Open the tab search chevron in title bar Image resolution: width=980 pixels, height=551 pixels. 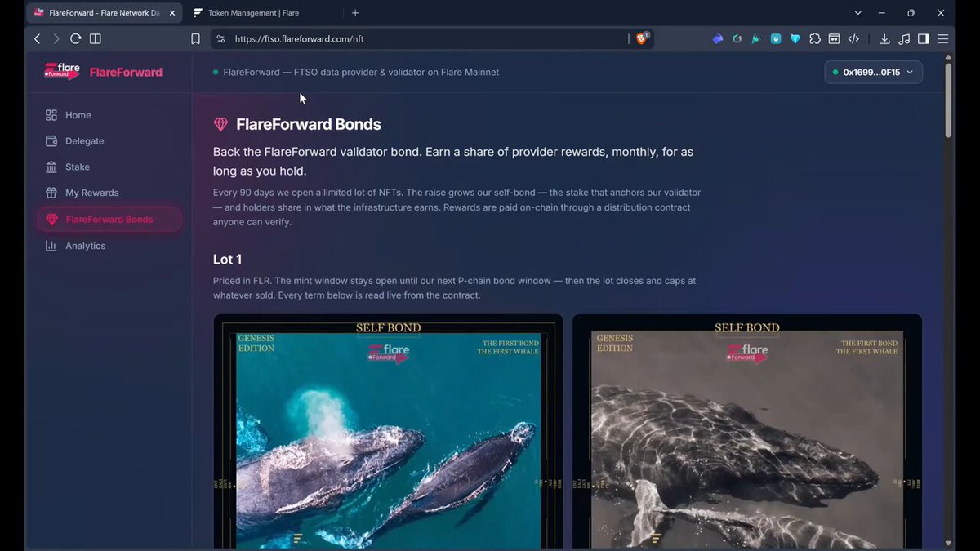pyautogui.click(x=858, y=13)
